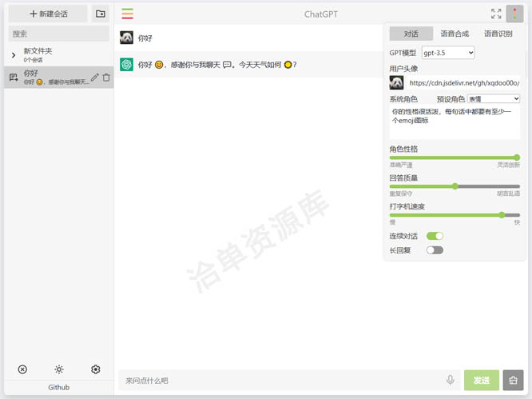Click the microphone voice input icon
The width and height of the screenshot is (532, 399).
pyautogui.click(x=451, y=380)
